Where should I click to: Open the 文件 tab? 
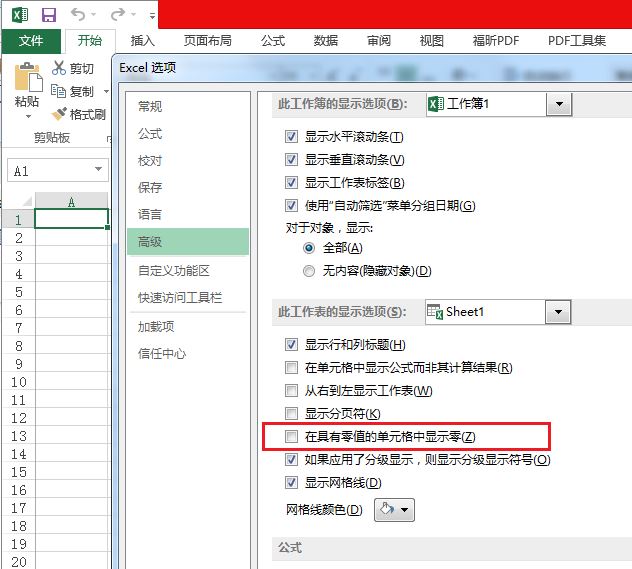pos(31,41)
